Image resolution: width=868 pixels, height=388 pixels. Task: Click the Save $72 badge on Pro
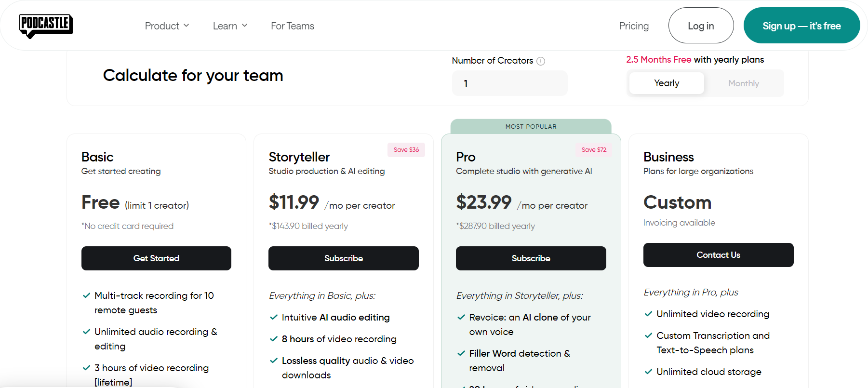point(593,150)
